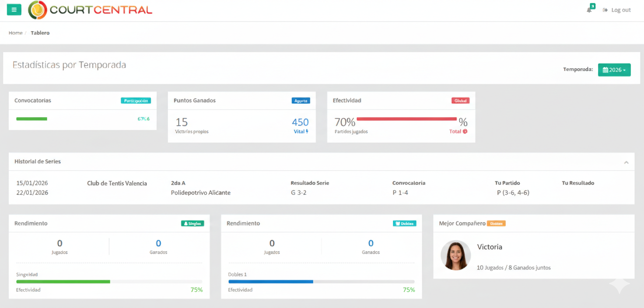Expand the Convocatorias card details
The height and width of the screenshot is (308, 644).
tap(32, 100)
